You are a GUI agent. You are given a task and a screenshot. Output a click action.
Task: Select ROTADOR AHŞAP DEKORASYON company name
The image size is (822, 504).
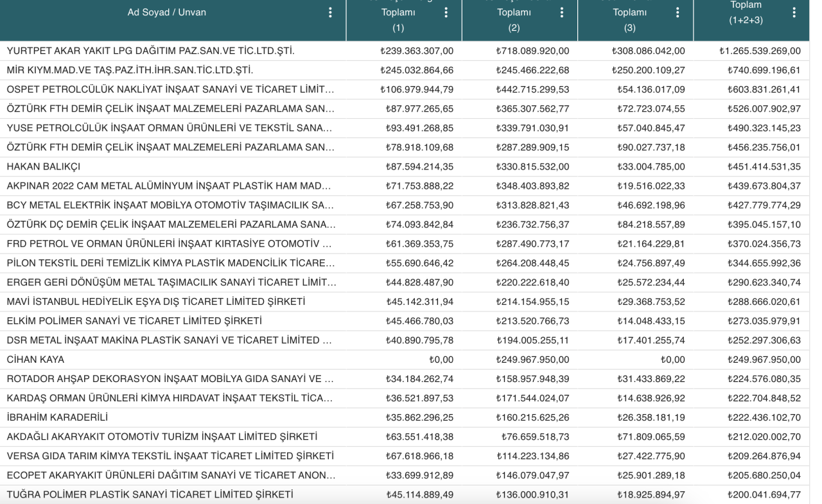[x=170, y=379]
